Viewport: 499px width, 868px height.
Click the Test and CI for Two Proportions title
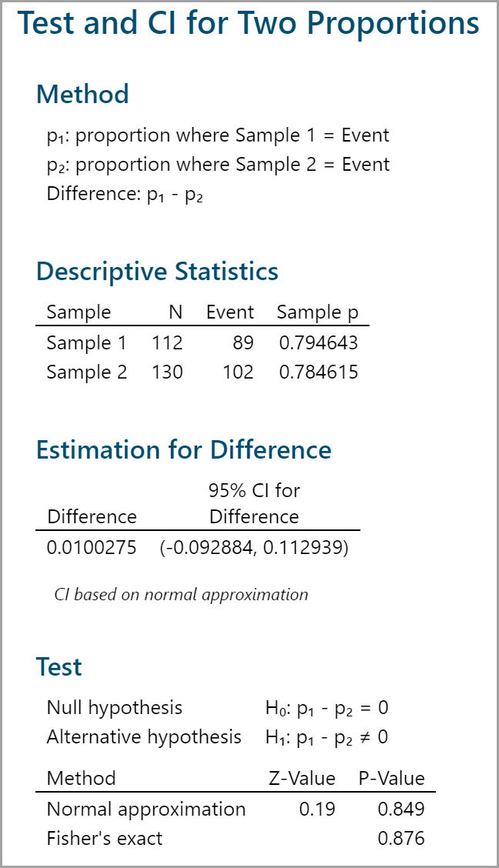248,24
